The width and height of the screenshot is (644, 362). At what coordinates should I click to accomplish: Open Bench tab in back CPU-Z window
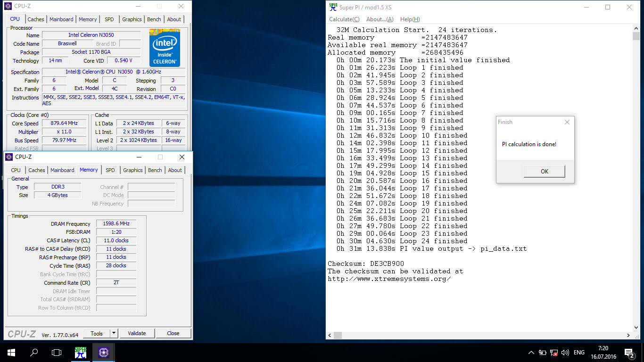point(154,19)
